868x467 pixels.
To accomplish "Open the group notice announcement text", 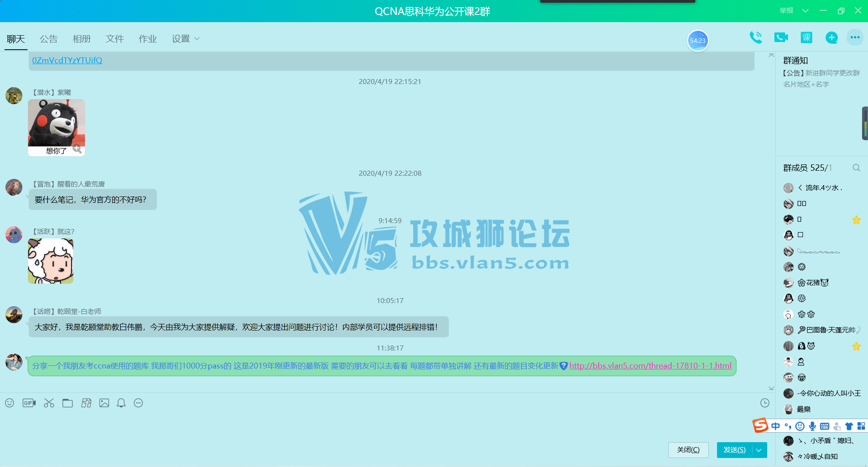I will coord(821,79).
